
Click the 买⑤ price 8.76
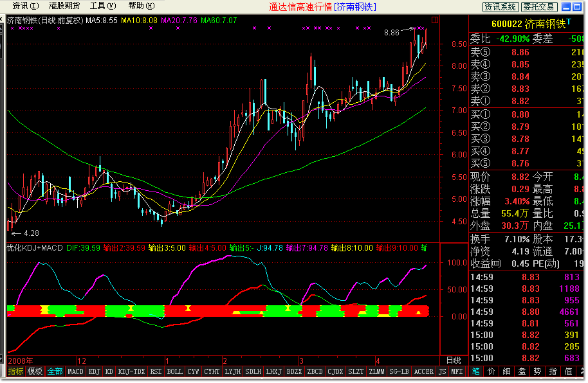click(520, 163)
